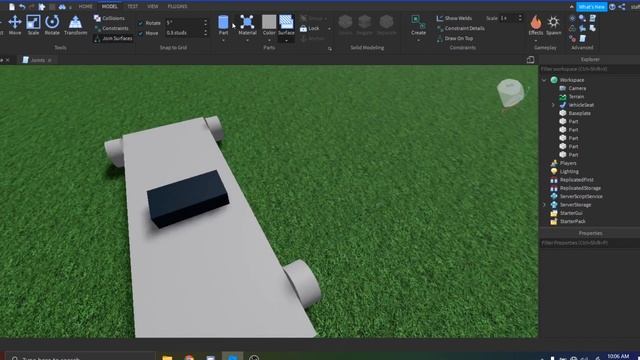640x360 pixels.
Task: Select StarterPack in Explorer
Action: pyautogui.click(x=572, y=221)
